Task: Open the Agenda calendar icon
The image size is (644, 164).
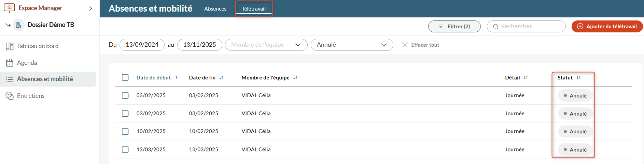Action: tap(10, 63)
